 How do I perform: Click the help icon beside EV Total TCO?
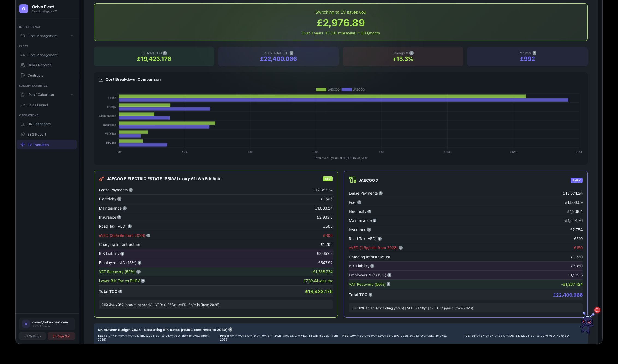point(165,53)
